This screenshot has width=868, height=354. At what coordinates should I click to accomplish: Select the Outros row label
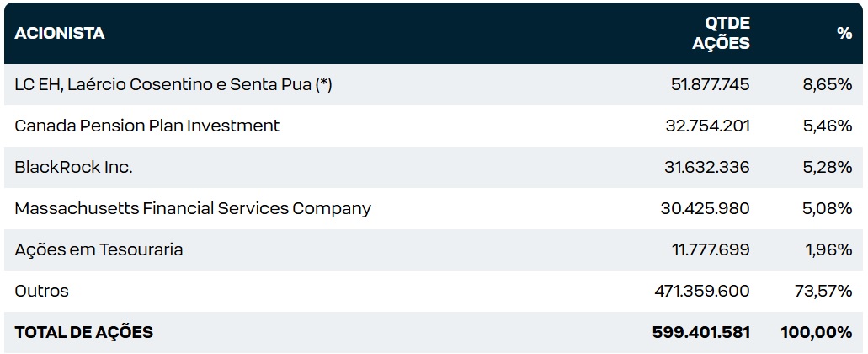point(42,291)
